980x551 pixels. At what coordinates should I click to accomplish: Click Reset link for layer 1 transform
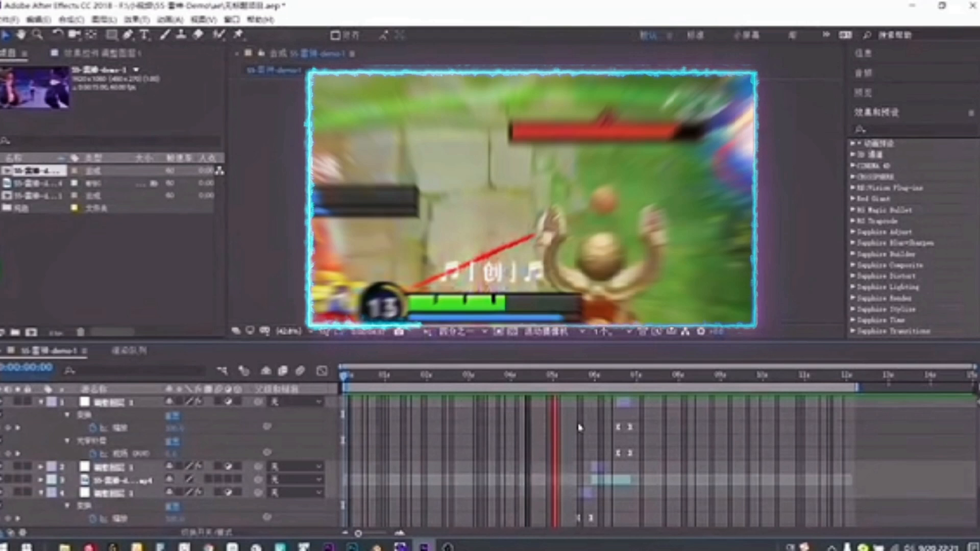[x=172, y=415]
